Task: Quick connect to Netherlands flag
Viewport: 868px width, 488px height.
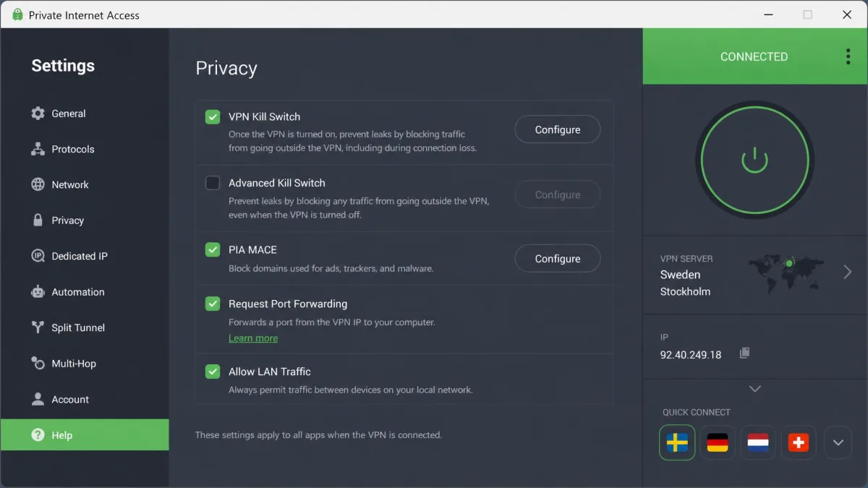Action: (758, 442)
